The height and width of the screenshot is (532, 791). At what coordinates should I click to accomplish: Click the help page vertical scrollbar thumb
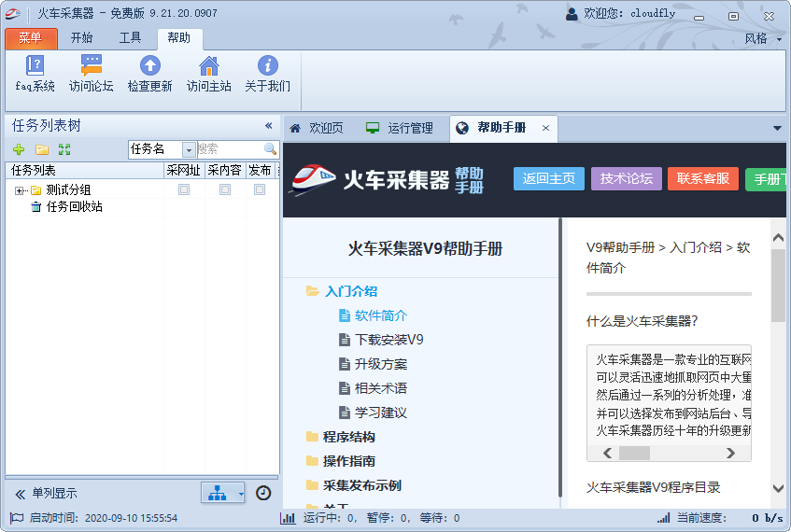[778, 285]
